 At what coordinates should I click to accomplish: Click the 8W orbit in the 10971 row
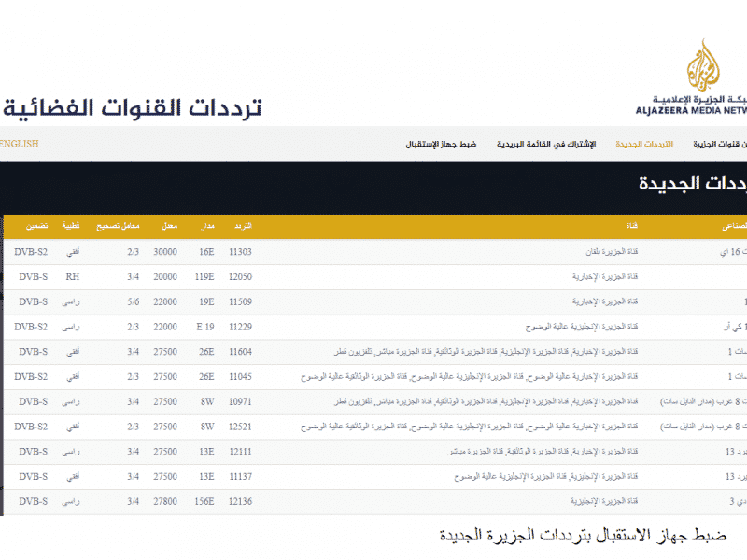(207, 402)
